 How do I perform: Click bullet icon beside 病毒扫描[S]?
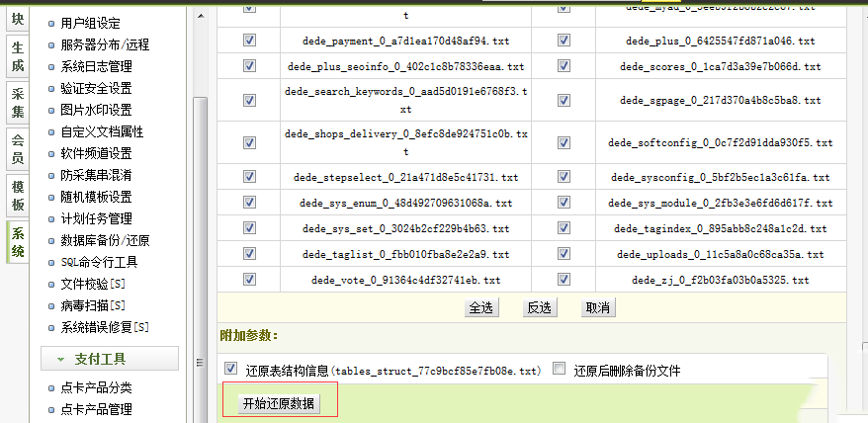tap(52, 305)
